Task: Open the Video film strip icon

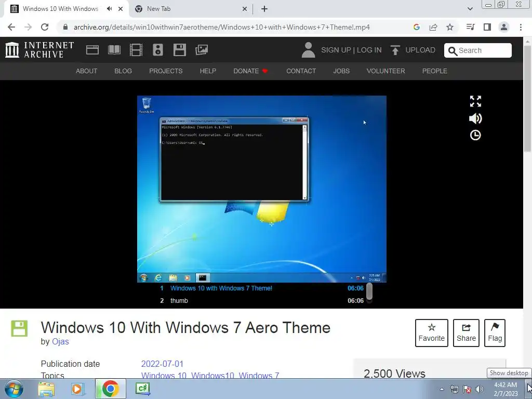Action: (x=136, y=50)
